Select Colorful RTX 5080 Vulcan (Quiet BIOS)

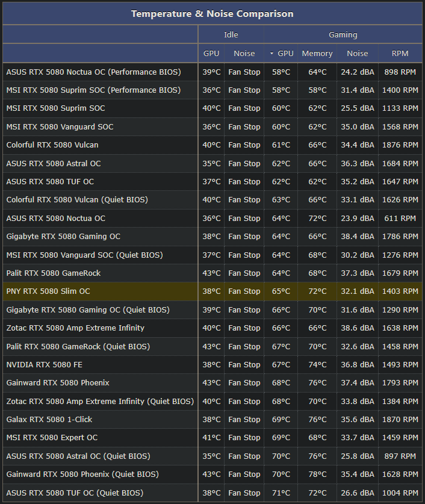(x=77, y=199)
